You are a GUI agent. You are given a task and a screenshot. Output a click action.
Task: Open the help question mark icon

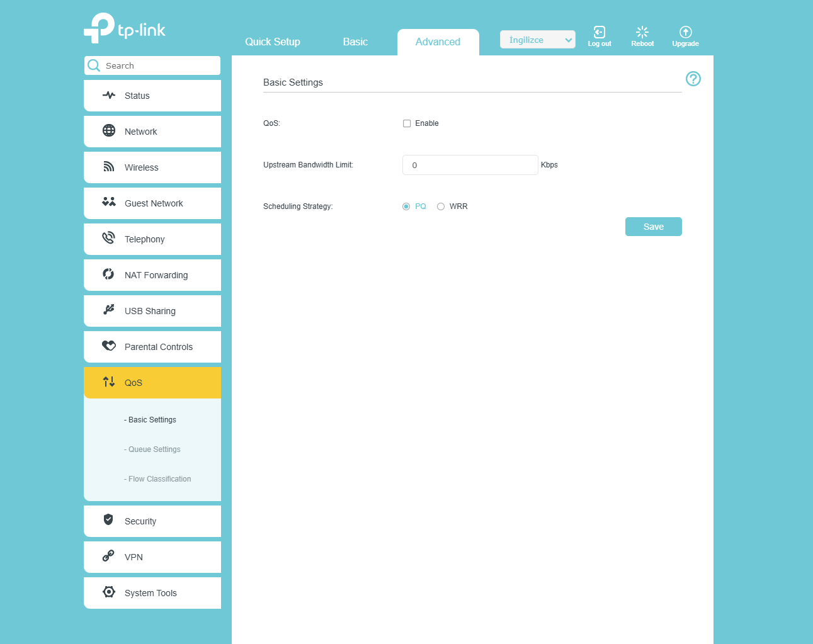point(693,79)
